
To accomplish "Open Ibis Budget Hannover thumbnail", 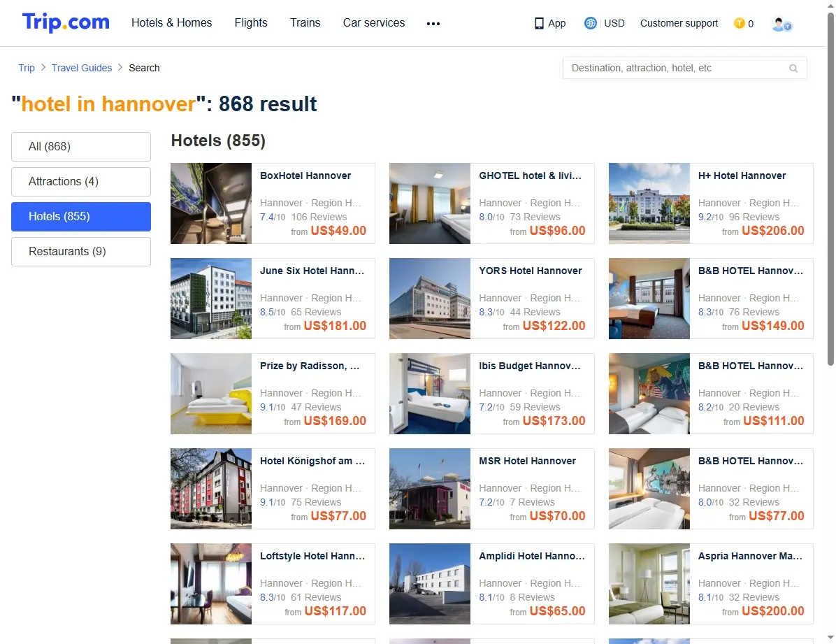I will click(x=430, y=393).
